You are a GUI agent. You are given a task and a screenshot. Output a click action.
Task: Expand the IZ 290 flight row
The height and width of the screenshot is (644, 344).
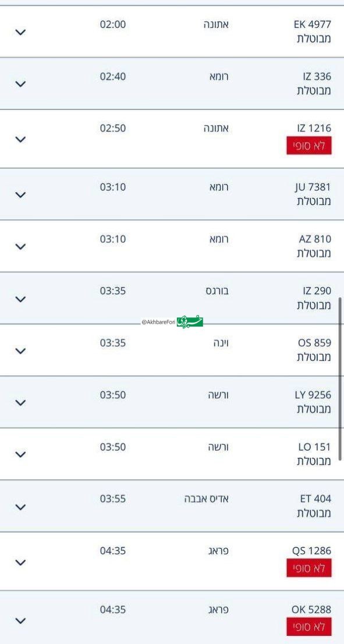tap(20, 299)
